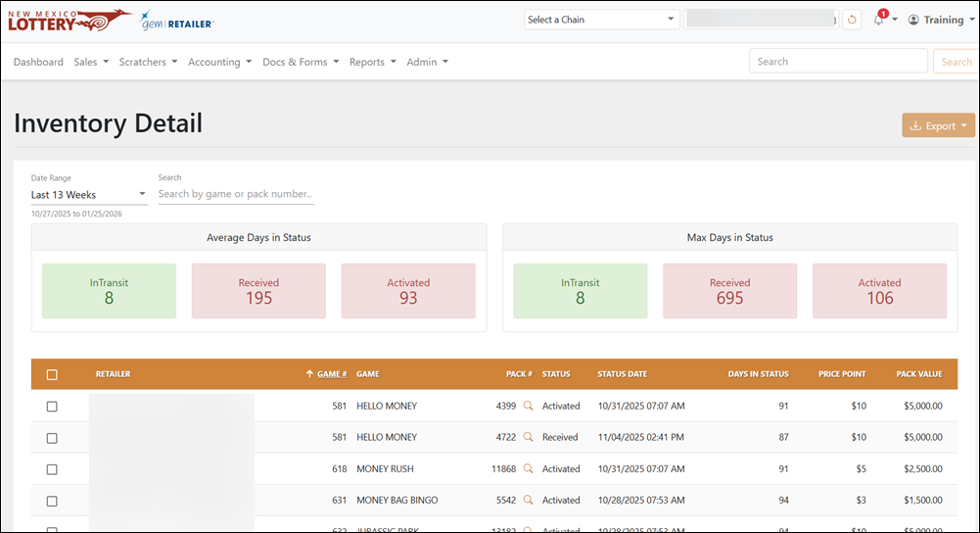Screen dimensions: 980x533
Task: Click the game or pack number search field
Action: pyautogui.click(x=236, y=194)
